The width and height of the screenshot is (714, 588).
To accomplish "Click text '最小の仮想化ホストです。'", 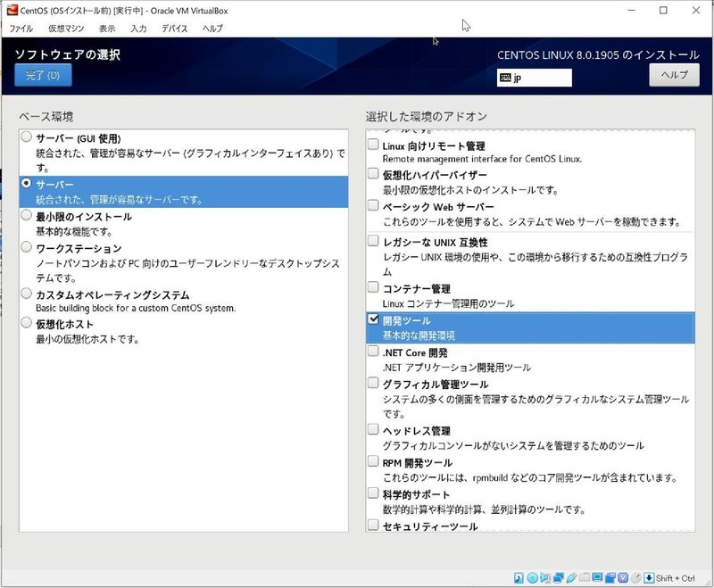I will click(x=87, y=339).
